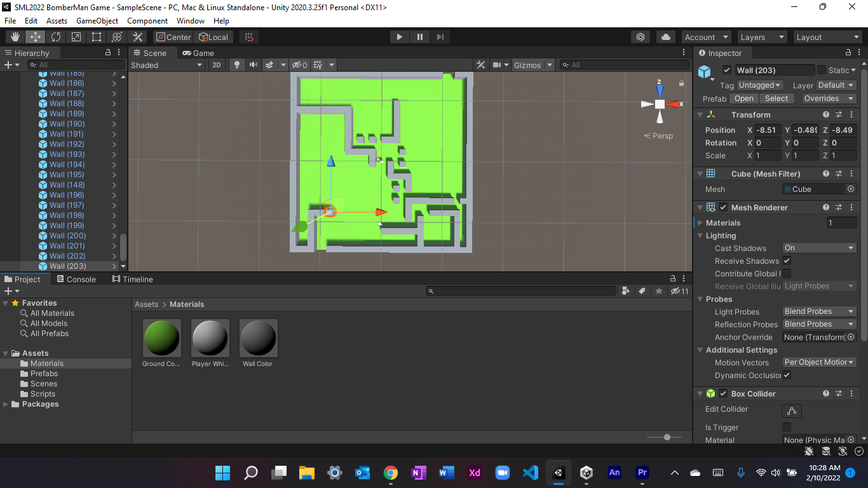Toggle hidden objects visibility counter in Scene
The image size is (868, 488).
pos(299,65)
